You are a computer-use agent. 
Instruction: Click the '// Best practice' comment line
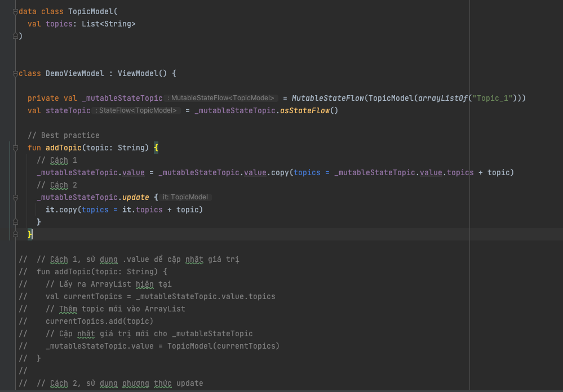[x=63, y=135]
